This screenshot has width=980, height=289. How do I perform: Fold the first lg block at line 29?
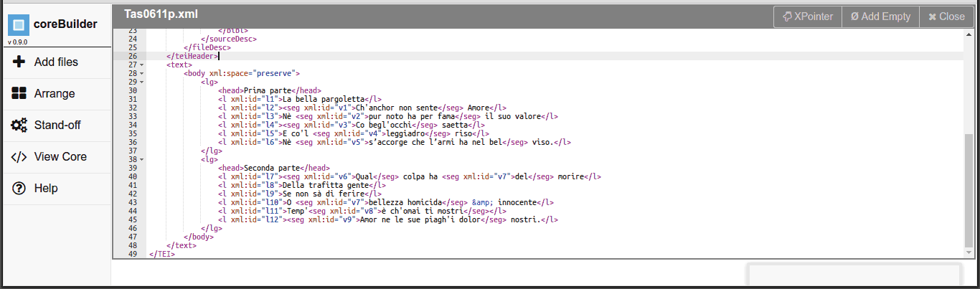pyautogui.click(x=141, y=82)
